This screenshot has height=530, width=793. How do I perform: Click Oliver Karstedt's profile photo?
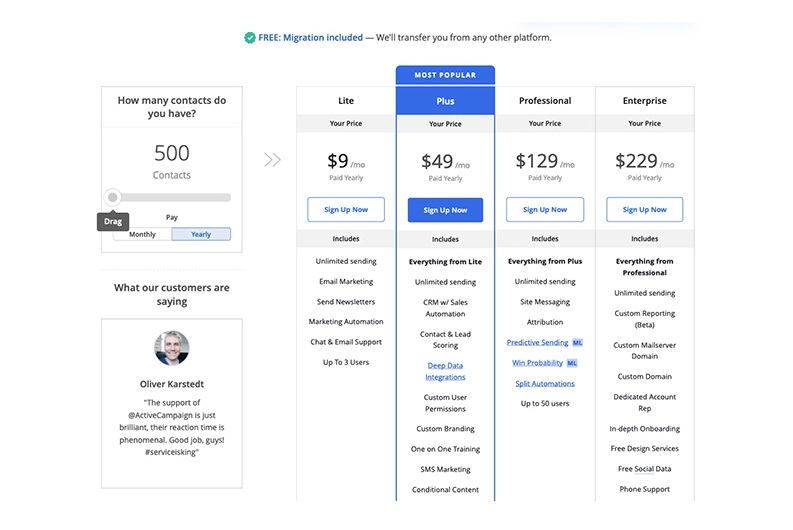pyautogui.click(x=172, y=348)
